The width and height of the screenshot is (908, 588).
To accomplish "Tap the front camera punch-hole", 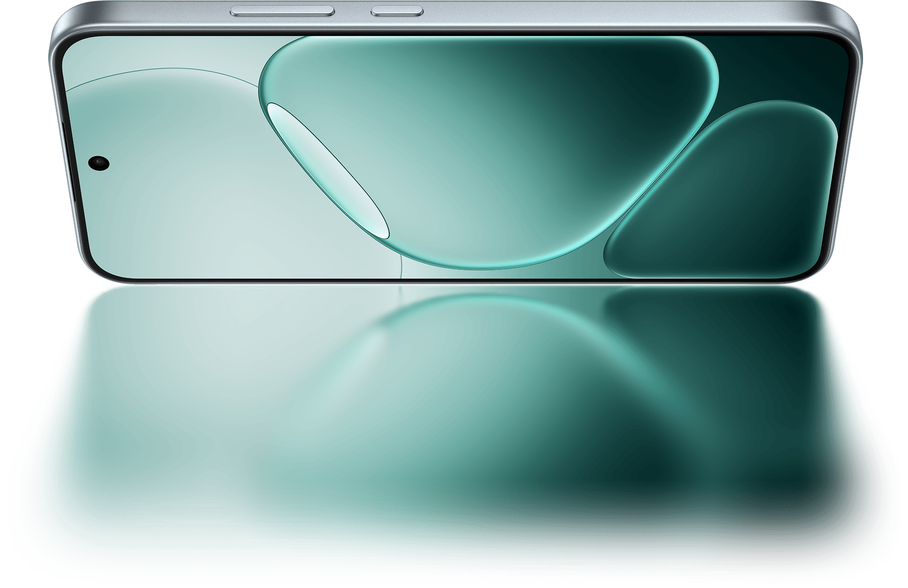I will 99,163.
